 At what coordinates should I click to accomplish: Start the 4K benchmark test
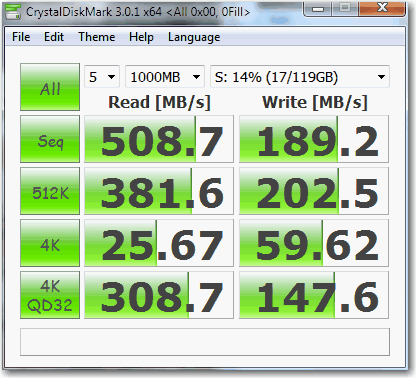[50, 243]
